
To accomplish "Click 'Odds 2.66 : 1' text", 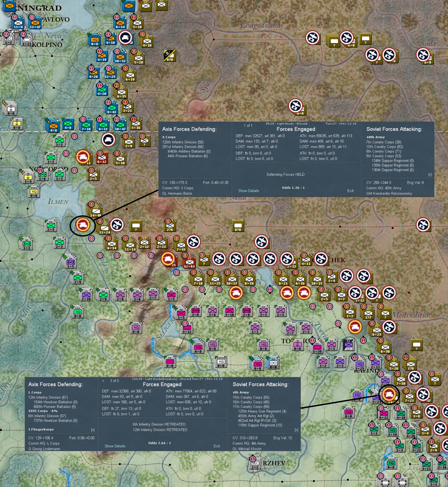I will (x=159, y=443).
